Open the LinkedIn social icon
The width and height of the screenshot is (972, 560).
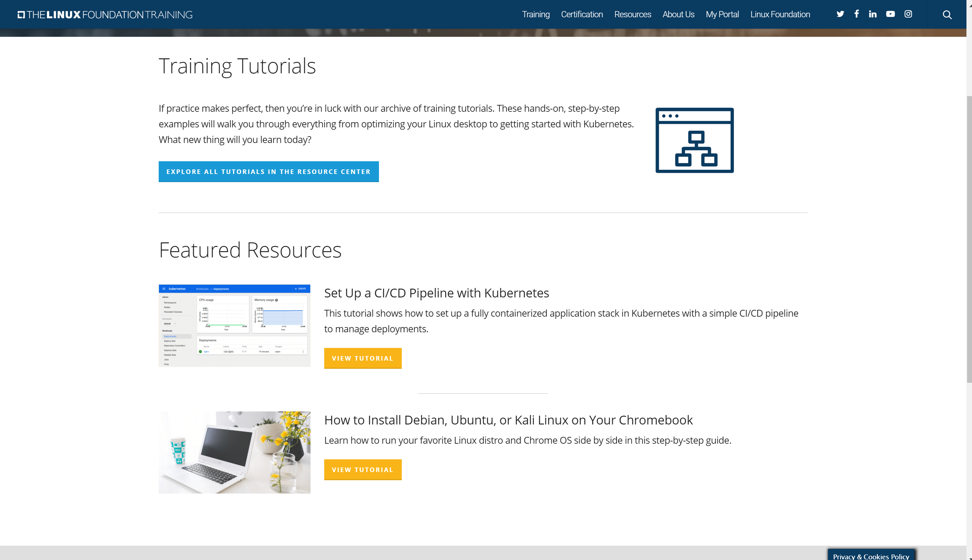click(872, 14)
